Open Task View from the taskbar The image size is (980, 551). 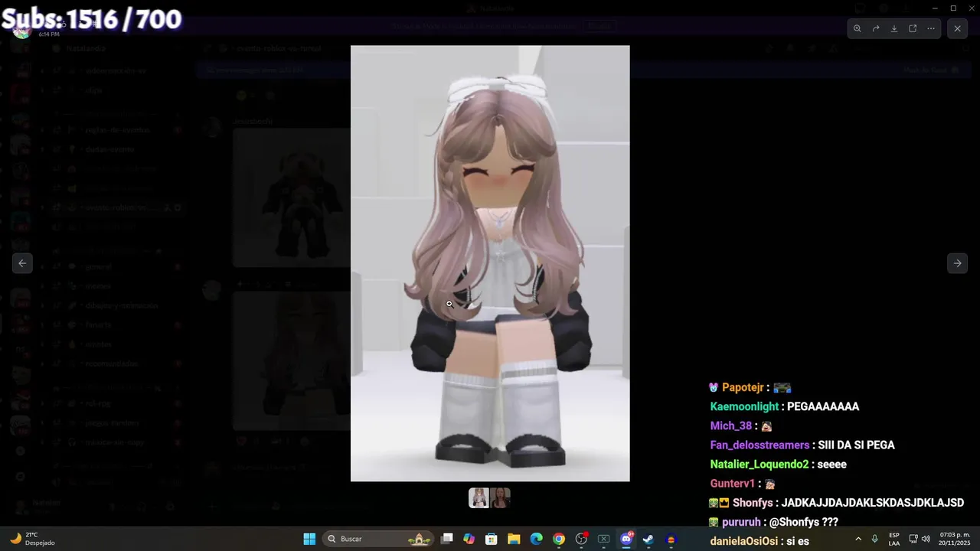[447, 539]
